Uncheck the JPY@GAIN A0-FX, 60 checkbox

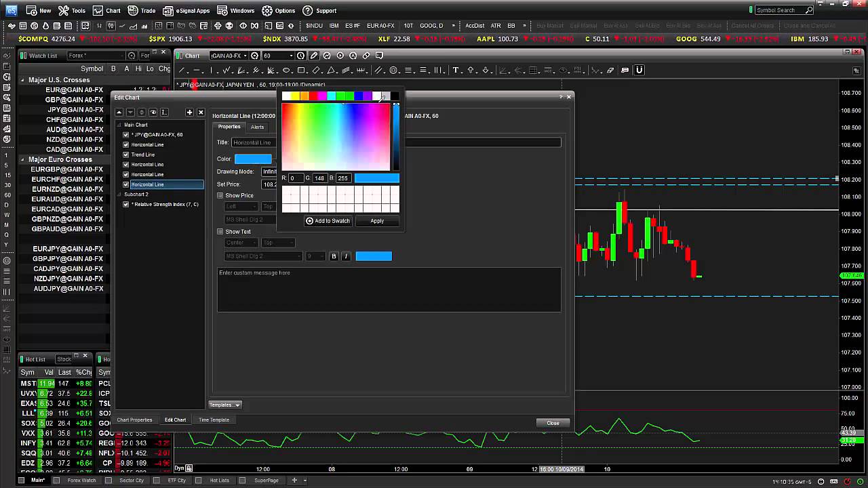[126, 135]
